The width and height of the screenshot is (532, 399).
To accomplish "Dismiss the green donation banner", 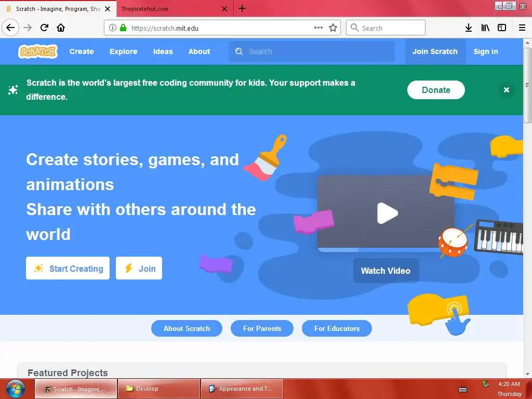I will [x=506, y=90].
